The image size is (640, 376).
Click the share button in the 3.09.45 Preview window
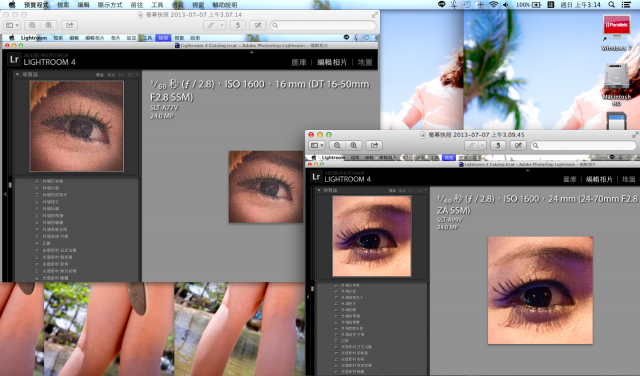tap(374, 145)
